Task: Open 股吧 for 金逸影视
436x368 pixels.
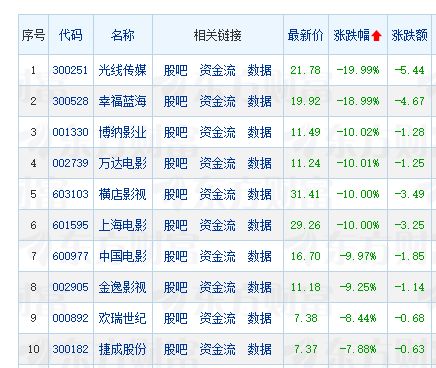Action: click(x=175, y=287)
